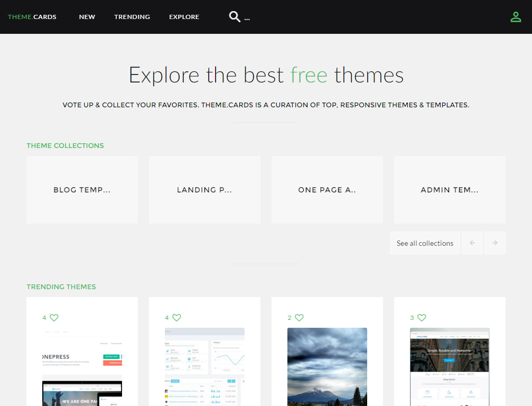The height and width of the screenshot is (406, 532).
Task: Go to previous collections with left arrow
Action: point(472,243)
